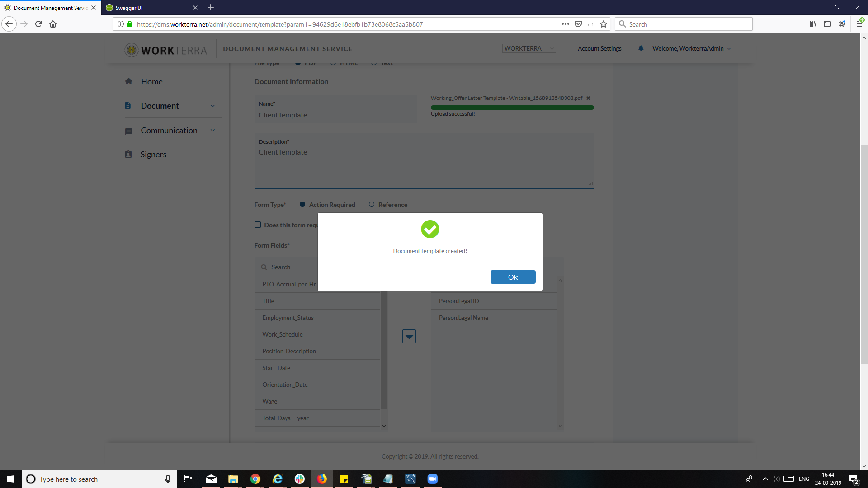
Task: Open the Welcome, WorkterraAdmin user menu
Action: (x=691, y=48)
